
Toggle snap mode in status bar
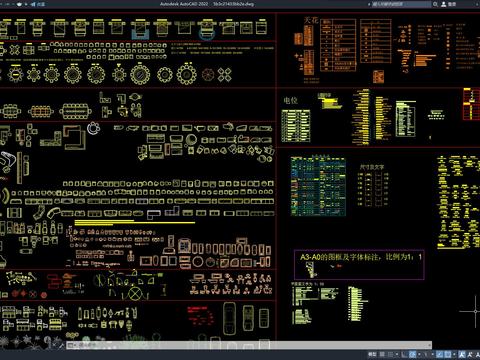[x=390, y=354]
